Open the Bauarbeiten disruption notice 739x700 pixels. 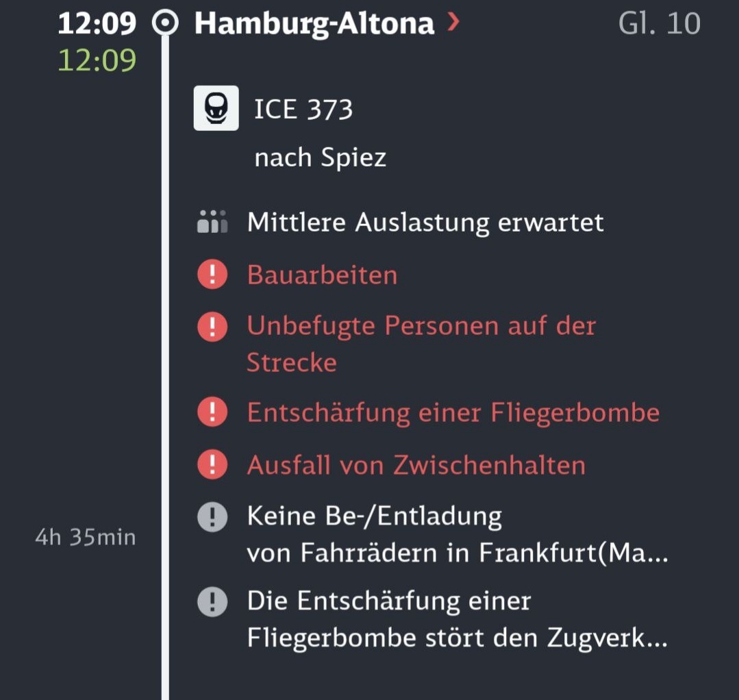pyautogui.click(x=323, y=275)
